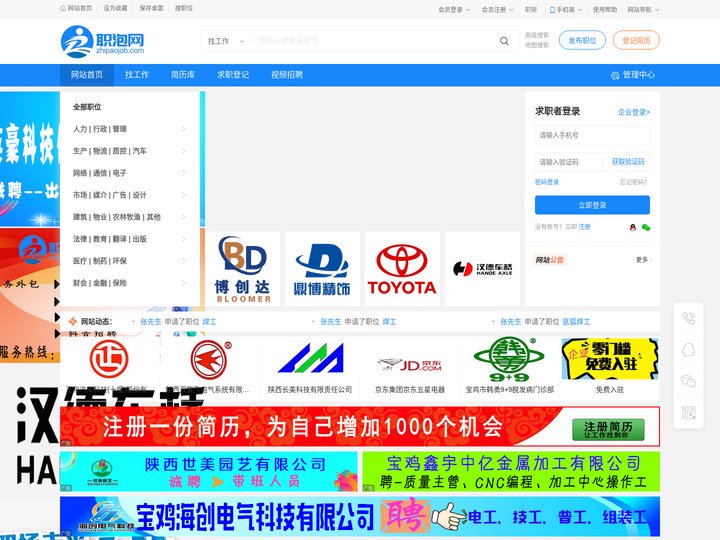Open the 宝鸡市韩勇9+9脱发病门诊部 logo

tap(509, 360)
